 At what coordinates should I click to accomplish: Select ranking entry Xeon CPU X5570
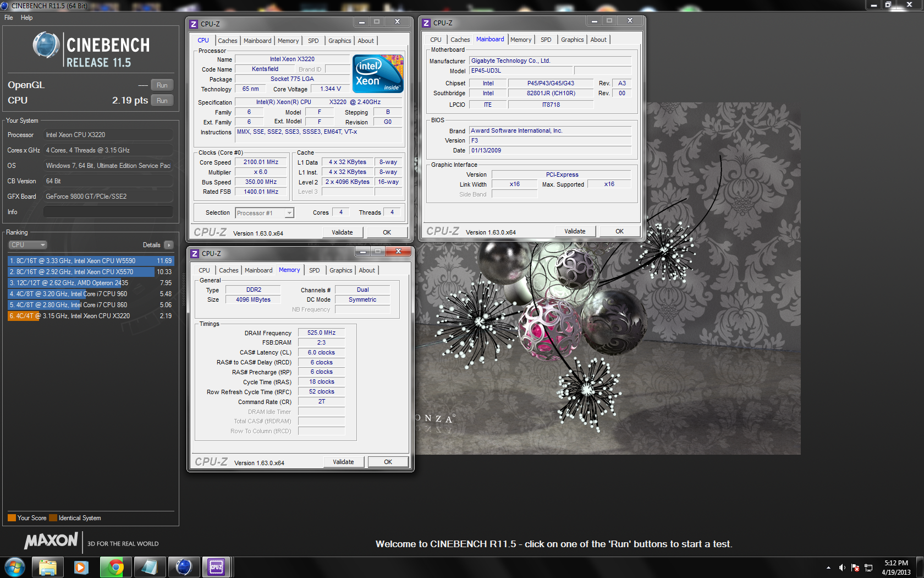(x=91, y=272)
